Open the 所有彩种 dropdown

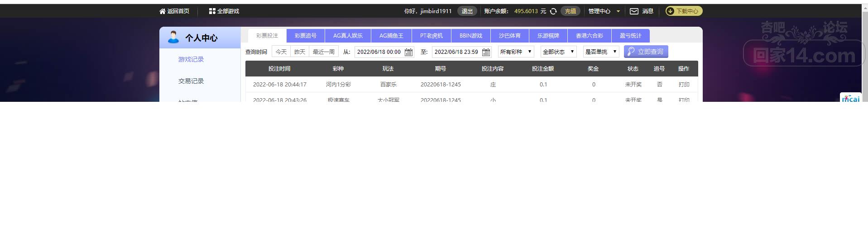[x=516, y=52]
